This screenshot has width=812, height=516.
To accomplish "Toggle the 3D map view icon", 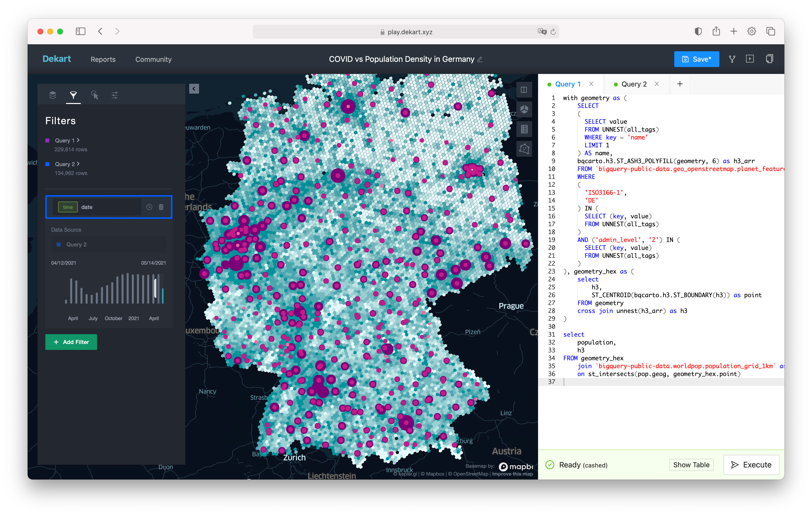I will tap(524, 109).
